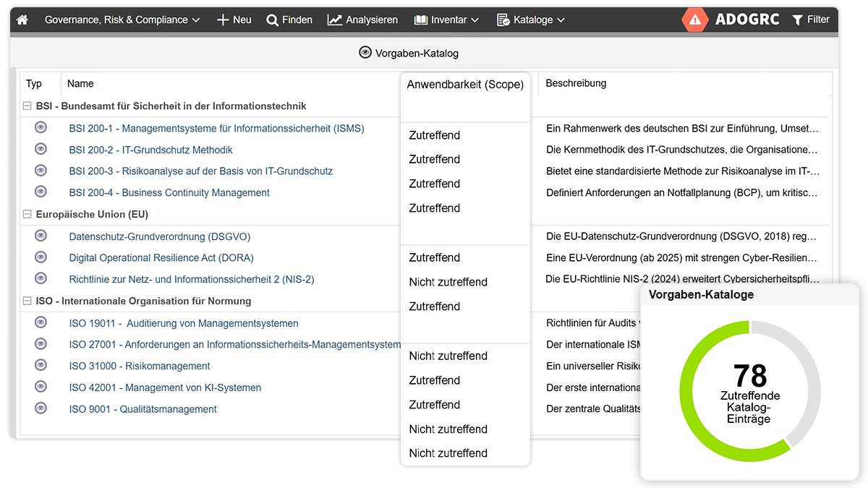
Task: Select the type icon for BSI 200-4
Action: (41, 192)
